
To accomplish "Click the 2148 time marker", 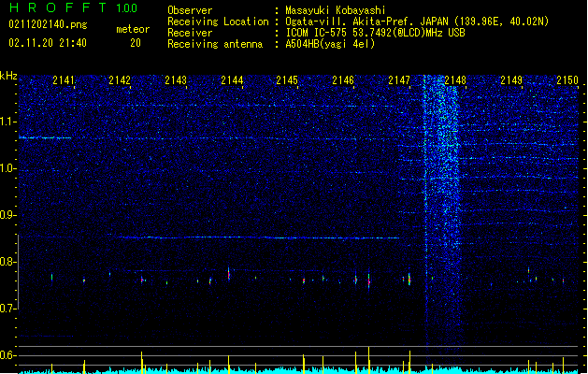I will [455, 79].
